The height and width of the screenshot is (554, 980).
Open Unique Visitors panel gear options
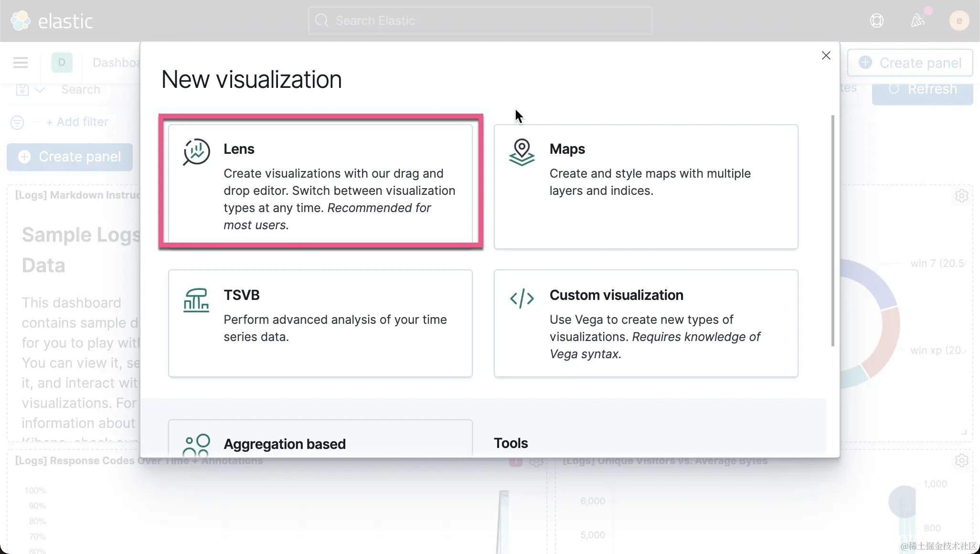click(x=961, y=460)
